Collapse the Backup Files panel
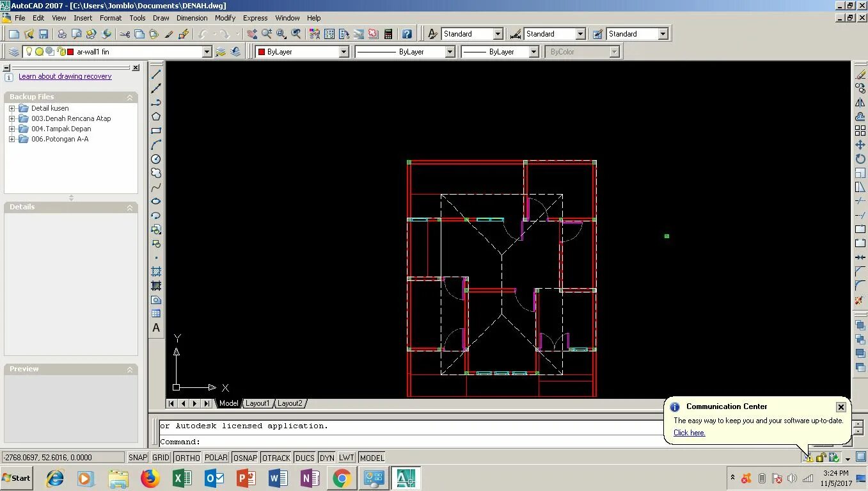Image resolution: width=868 pixels, height=491 pixels. click(x=130, y=97)
